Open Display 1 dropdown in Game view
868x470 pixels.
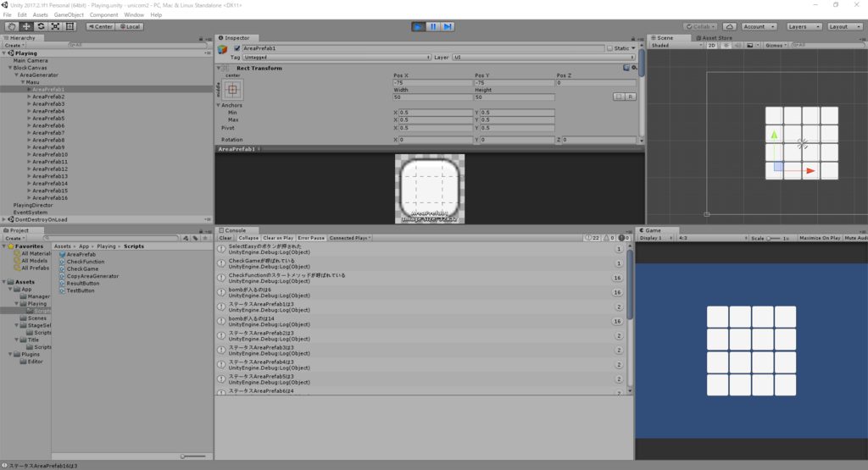click(x=655, y=238)
